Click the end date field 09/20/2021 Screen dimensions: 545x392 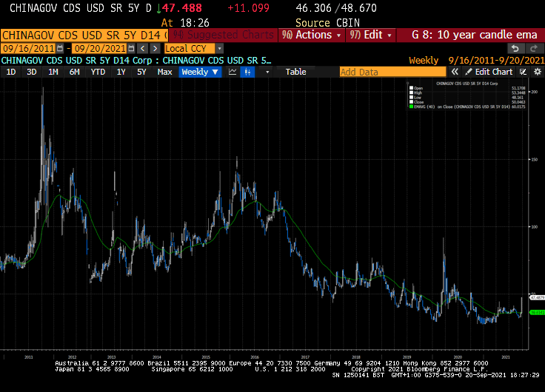(x=100, y=48)
